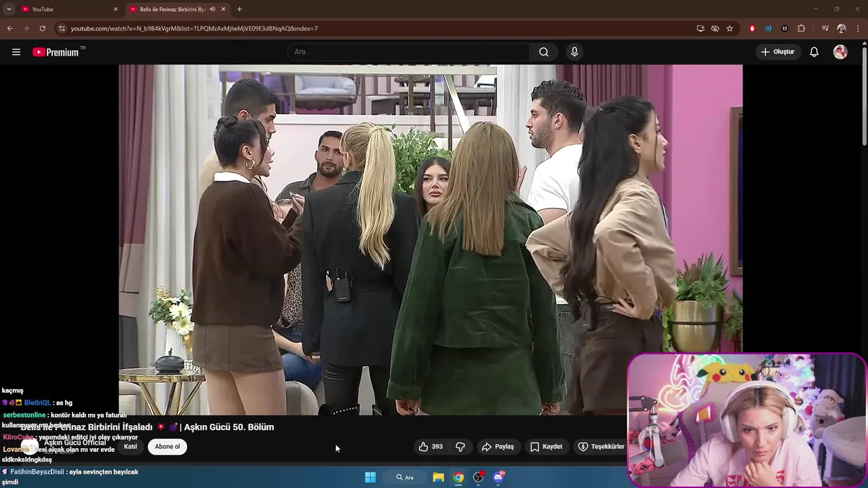Install app icon in the address bar
868x488 pixels.
(700, 28)
